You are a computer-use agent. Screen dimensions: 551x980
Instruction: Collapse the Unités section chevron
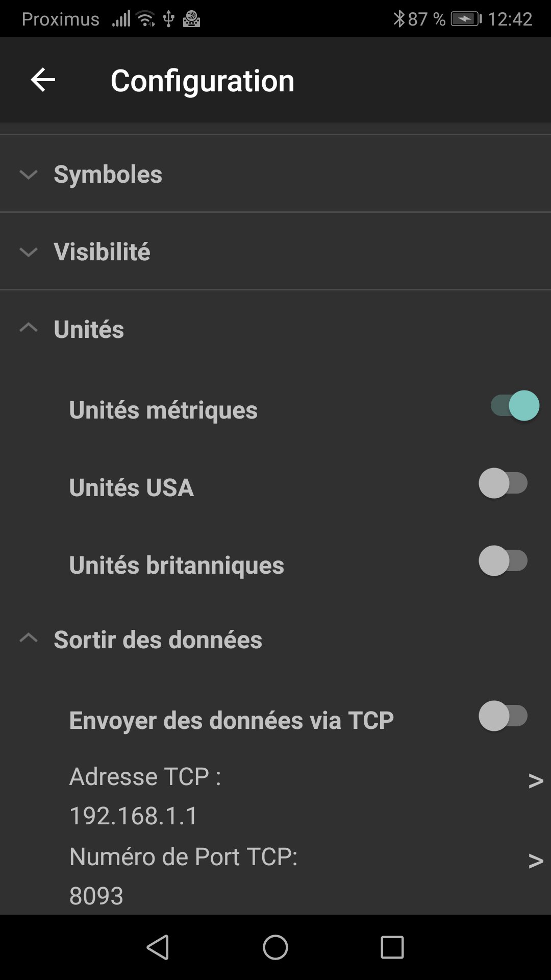29,328
